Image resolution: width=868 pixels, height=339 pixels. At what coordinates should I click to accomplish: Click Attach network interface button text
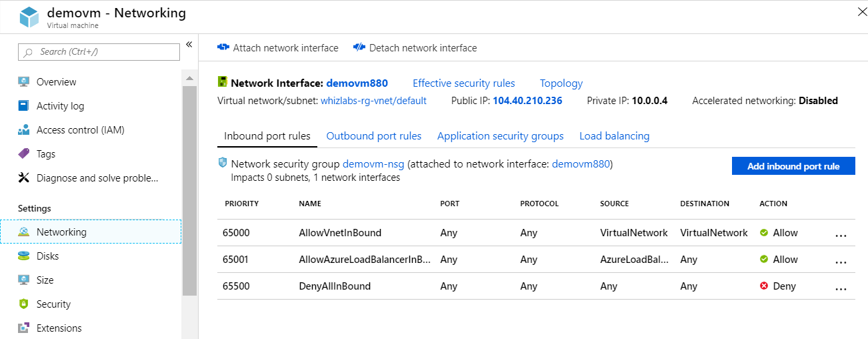click(285, 48)
